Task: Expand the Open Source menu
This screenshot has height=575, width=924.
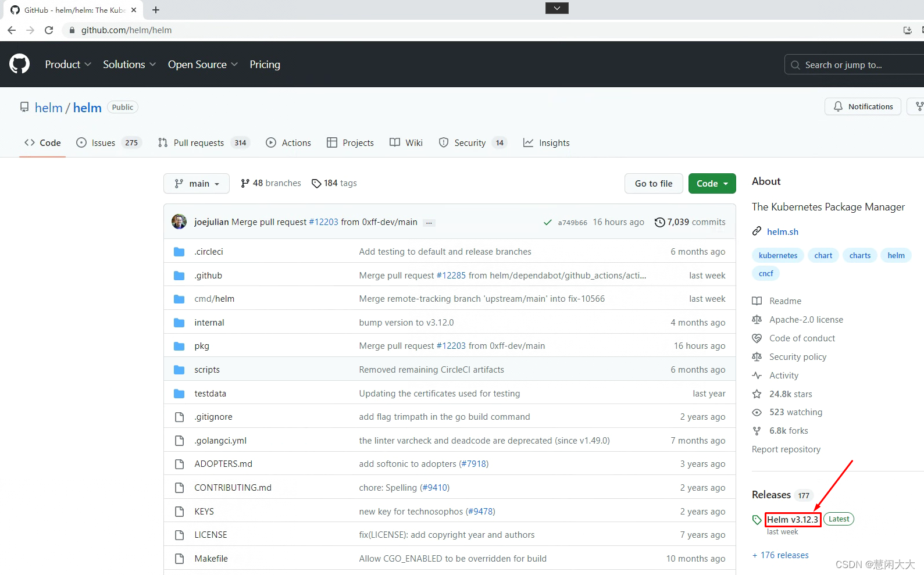Action: pyautogui.click(x=203, y=65)
